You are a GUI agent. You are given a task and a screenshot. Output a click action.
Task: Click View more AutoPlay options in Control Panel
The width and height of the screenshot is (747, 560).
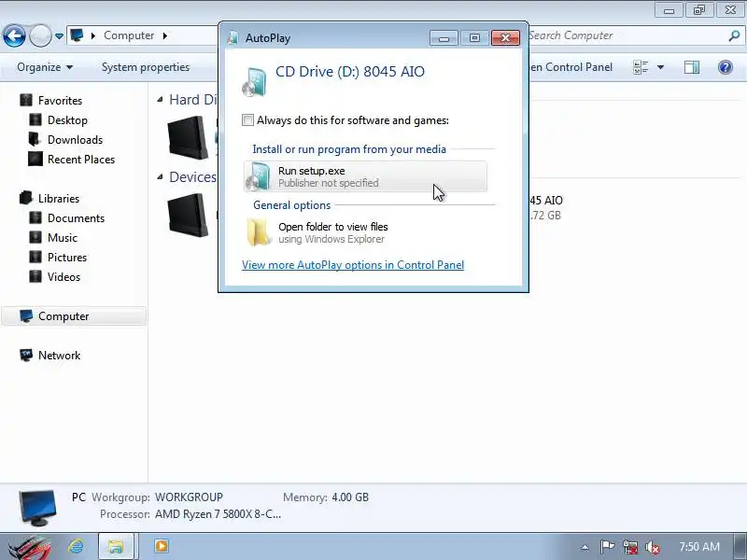(353, 265)
